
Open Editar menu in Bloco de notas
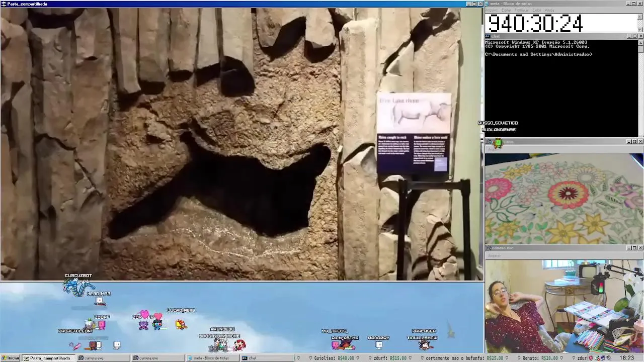506,10
